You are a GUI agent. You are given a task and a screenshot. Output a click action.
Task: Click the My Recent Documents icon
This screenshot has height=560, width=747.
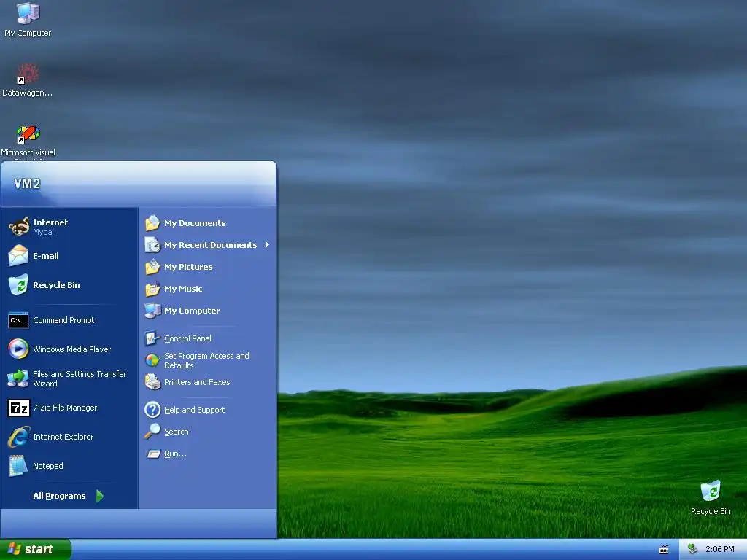point(152,245)
